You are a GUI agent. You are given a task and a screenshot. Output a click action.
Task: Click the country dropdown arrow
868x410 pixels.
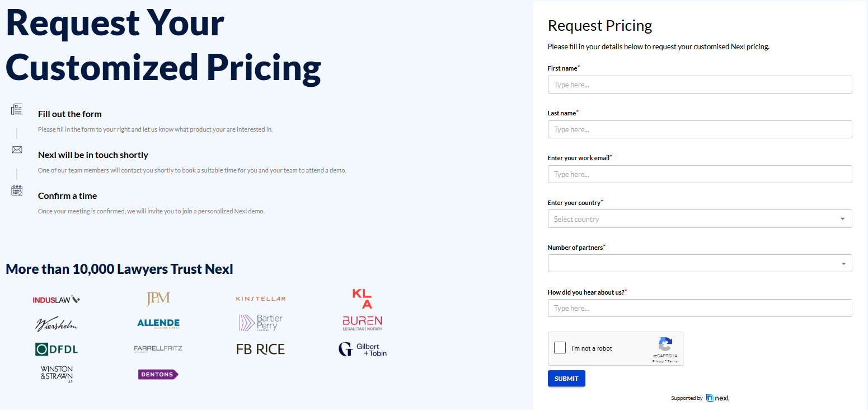843,218
